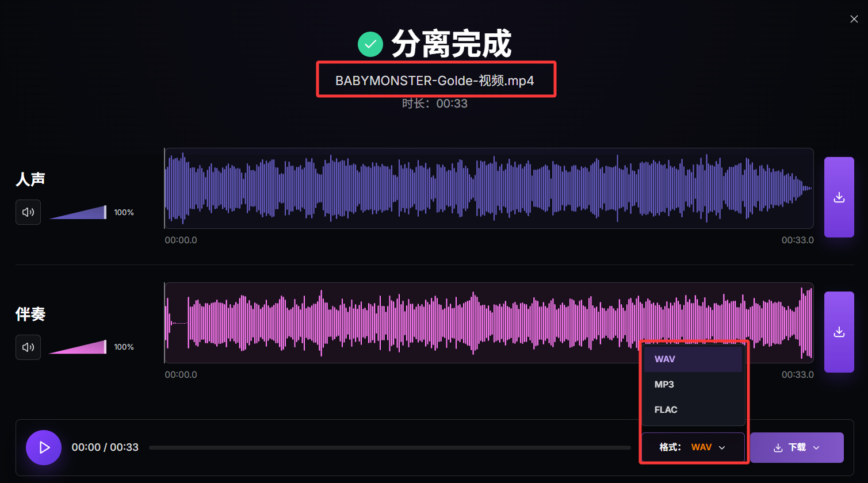
Task: Adjust the 伴奏 volume slider
Action: pos(78,347)
